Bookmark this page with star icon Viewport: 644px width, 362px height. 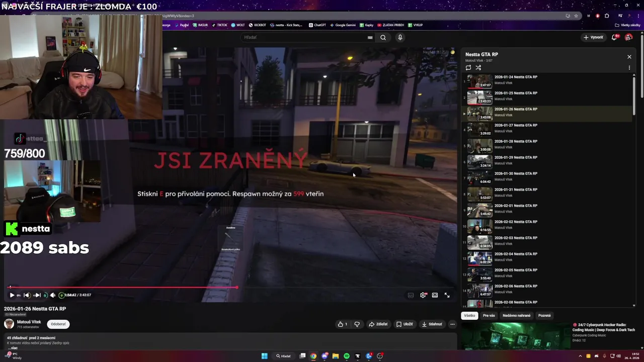click(x=576, y=16)
